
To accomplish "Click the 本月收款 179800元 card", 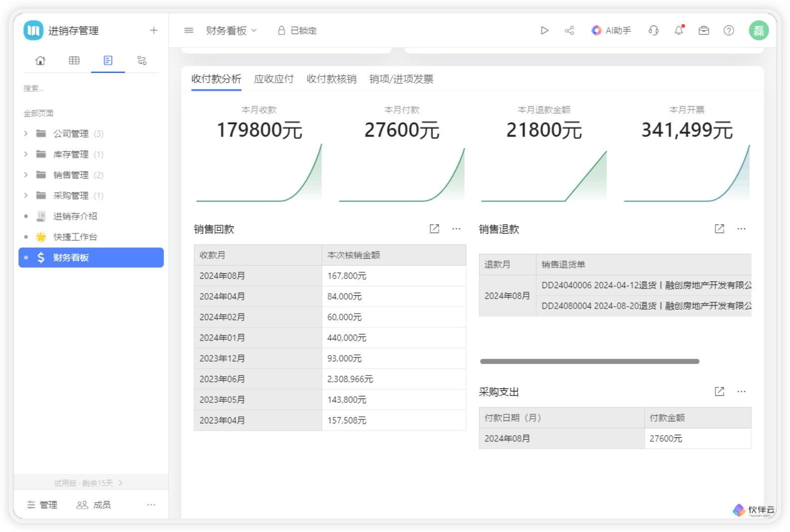I will 259,153.
